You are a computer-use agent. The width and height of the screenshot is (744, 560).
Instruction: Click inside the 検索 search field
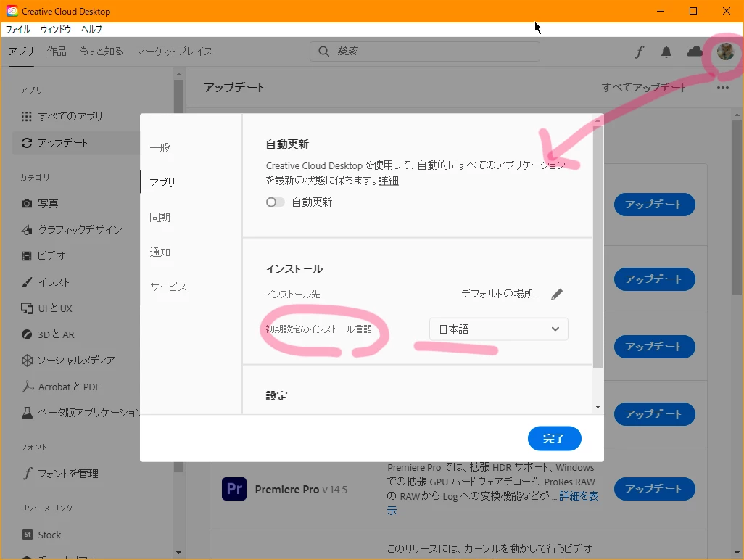click(425, 52)
